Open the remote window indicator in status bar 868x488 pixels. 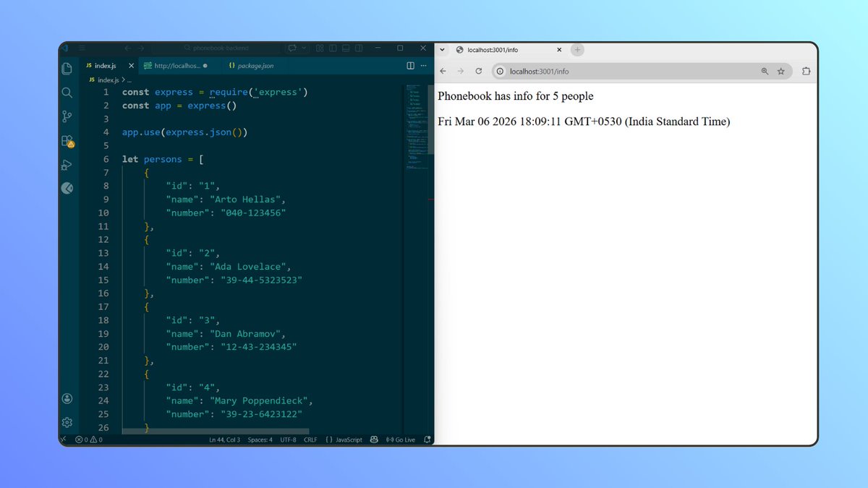point(63,440)
